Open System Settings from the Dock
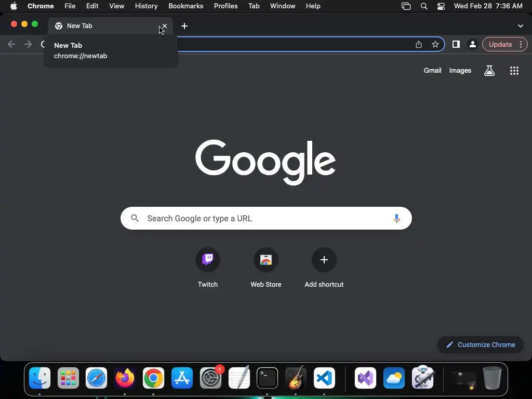The width and height of the screenshot is (532, 399). tap(210, 378)
